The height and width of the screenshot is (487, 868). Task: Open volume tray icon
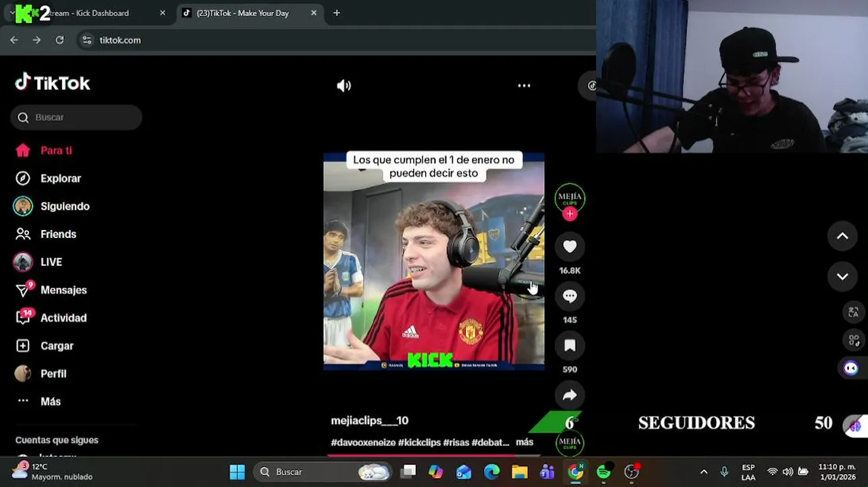click(x=788, y=472)
